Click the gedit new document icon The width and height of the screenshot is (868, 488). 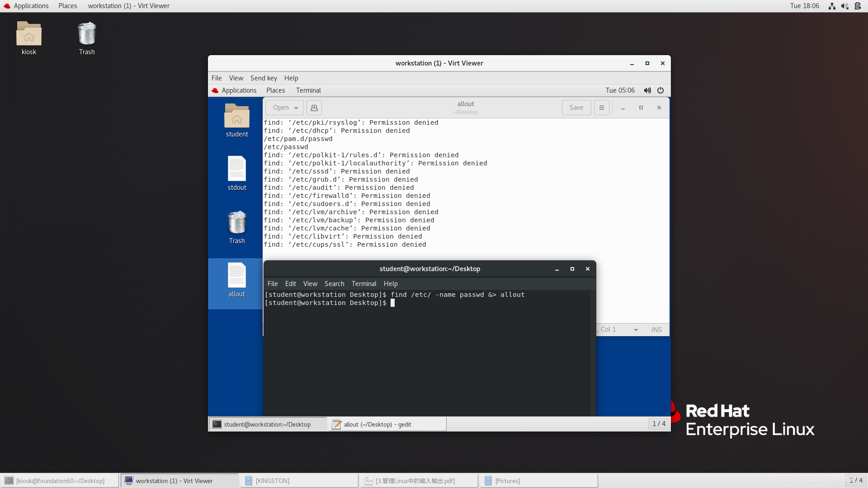(314, 108)
